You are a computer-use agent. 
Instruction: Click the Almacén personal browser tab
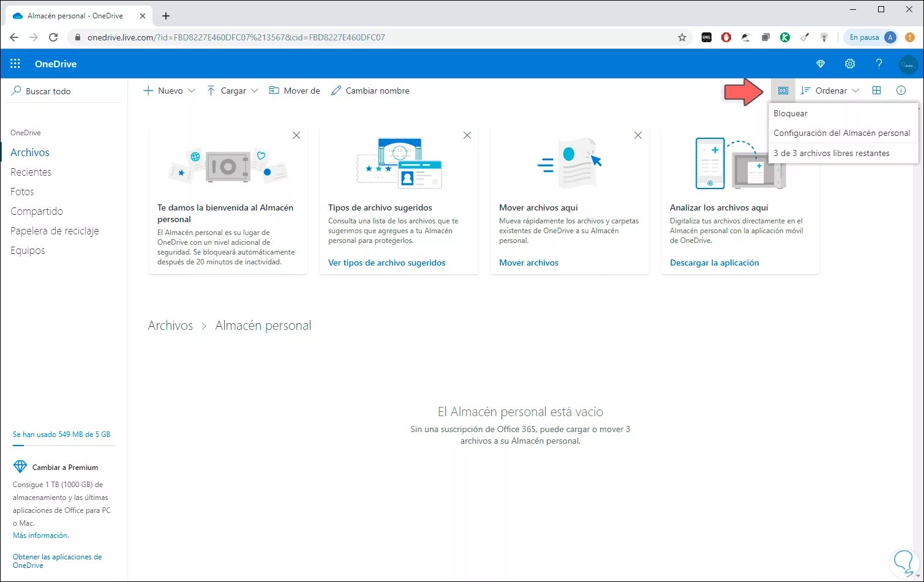80,16
